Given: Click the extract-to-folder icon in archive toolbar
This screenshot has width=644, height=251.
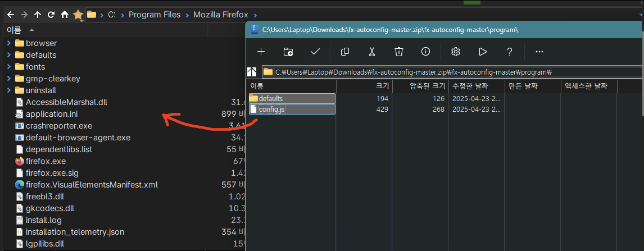Looking at the screenshot, I should click(x=288, y=51).
